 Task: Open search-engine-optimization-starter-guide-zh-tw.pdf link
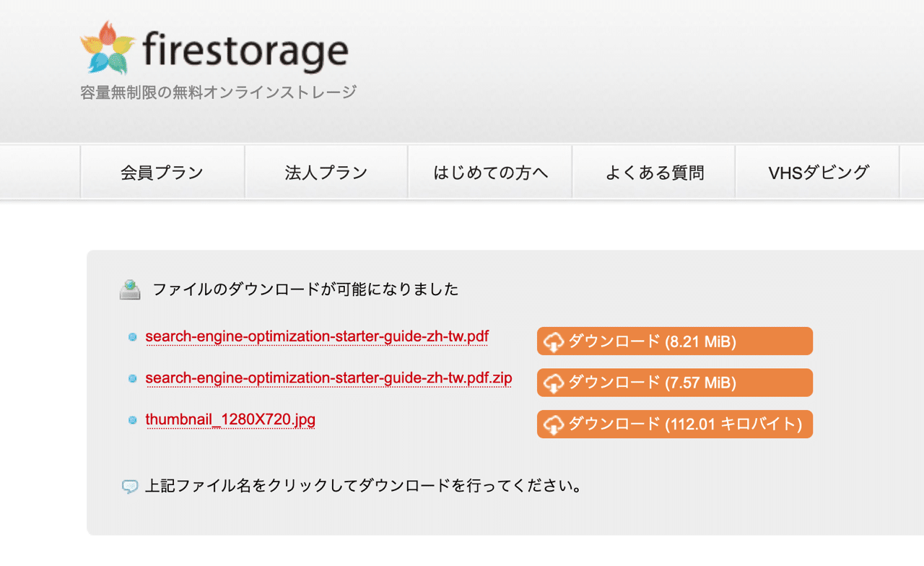pyautogui.click(x=318, y=336)
